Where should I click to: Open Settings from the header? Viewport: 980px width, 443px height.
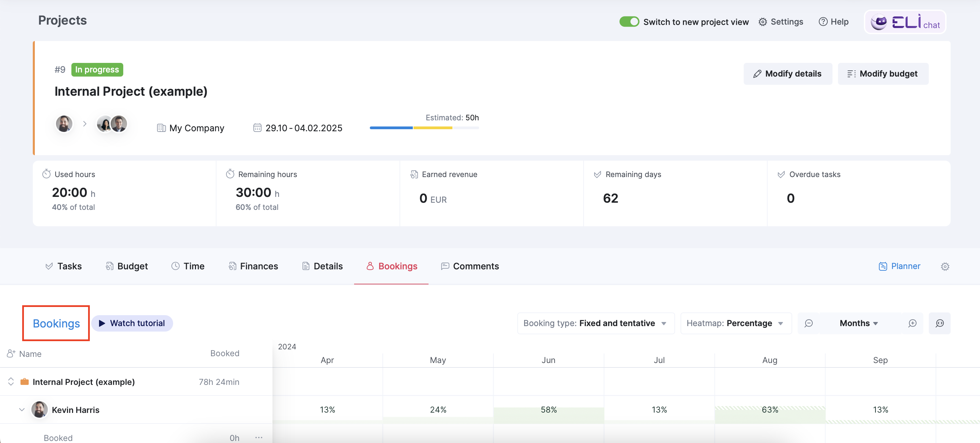tap(780, 22)
